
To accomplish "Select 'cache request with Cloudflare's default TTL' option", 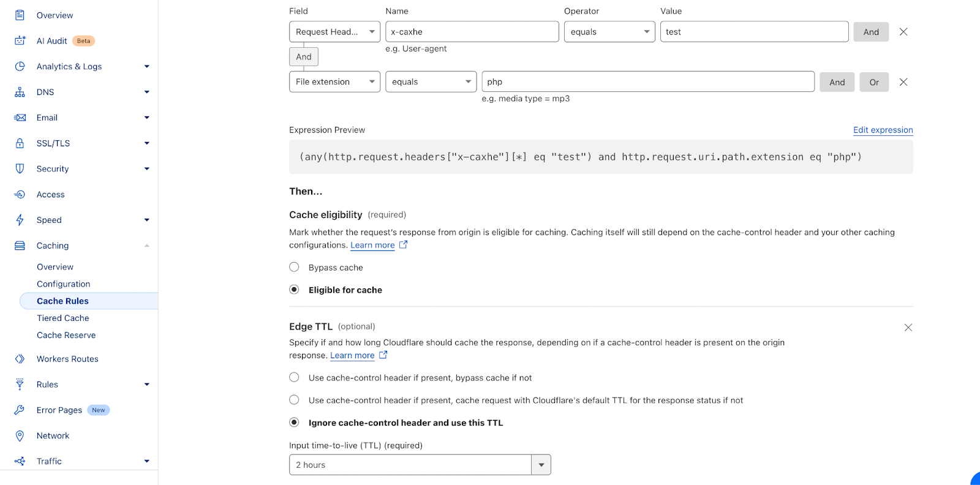I will click(294, 400).
